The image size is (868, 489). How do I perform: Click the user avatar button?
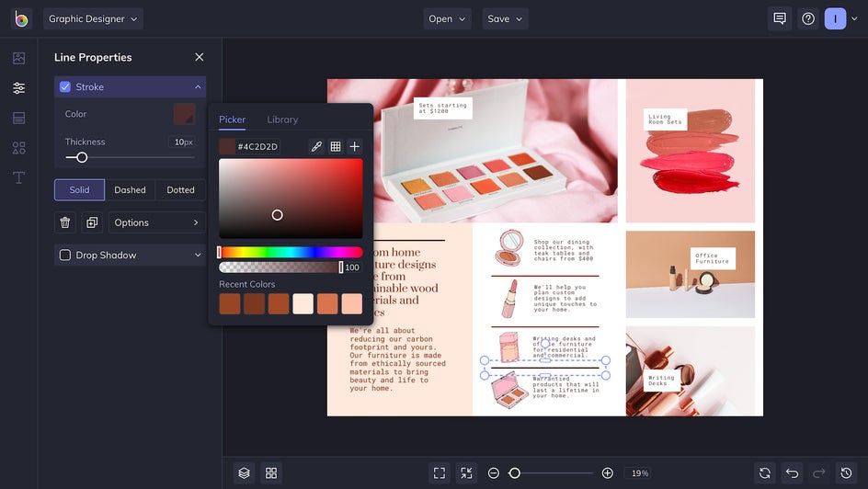coord(835,18)
